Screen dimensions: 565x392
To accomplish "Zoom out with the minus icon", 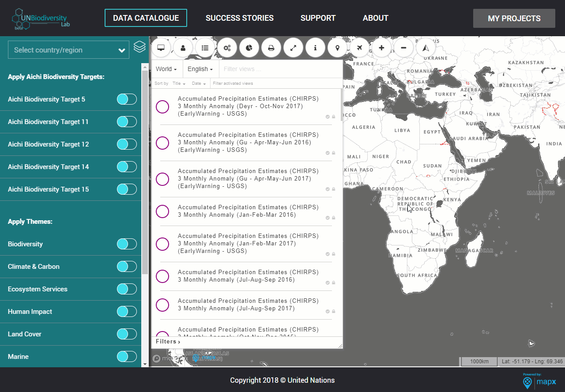I will (x=404, y=48).
